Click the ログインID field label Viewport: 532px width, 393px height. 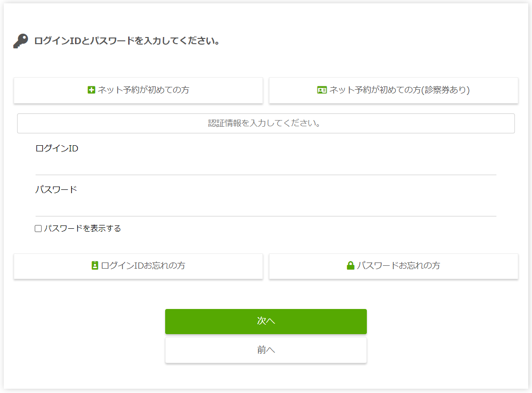click(x=57, y=149)
